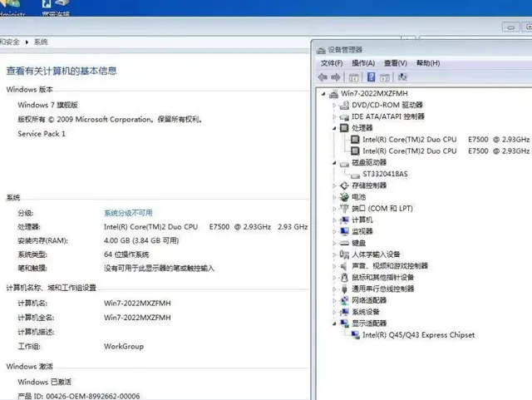Click the 系统 breadcrumb in address bar
This screenshot has height=400, width=532.
[x=41, y=42]
